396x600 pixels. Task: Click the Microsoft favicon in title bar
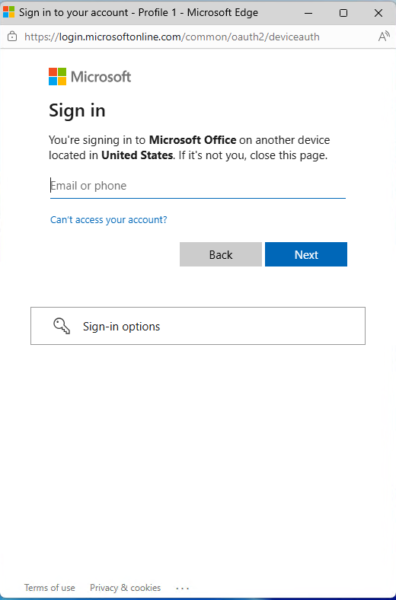[8, 12]
